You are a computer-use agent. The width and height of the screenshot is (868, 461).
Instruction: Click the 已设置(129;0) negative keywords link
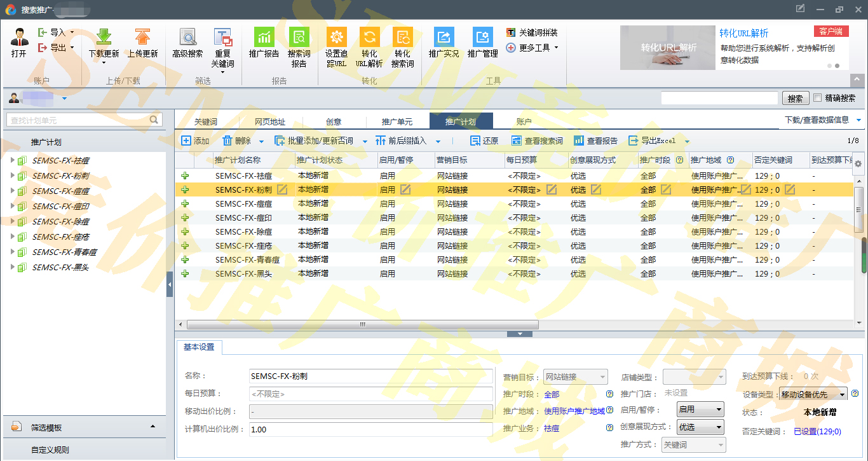pyautogui.click(x=817, y=432)
